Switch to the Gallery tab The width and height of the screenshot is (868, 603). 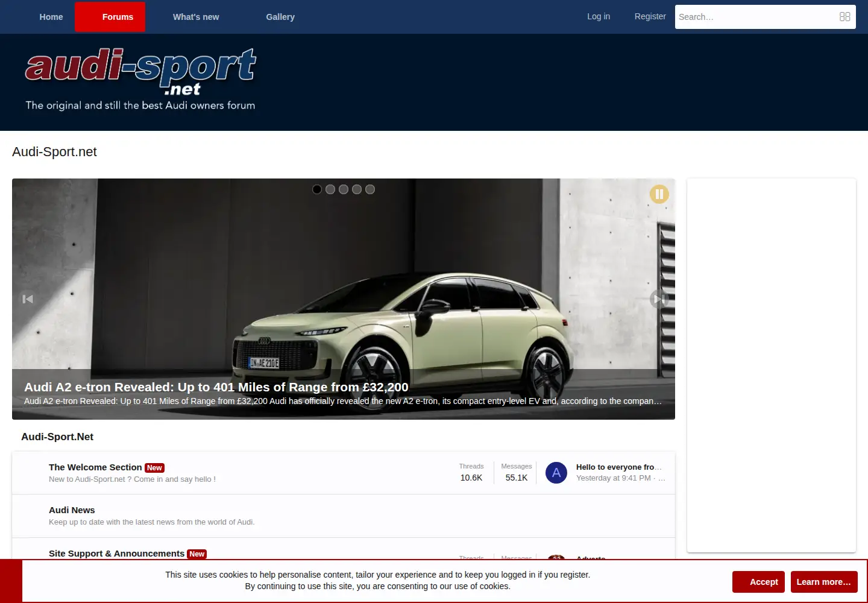coord(280,17)
